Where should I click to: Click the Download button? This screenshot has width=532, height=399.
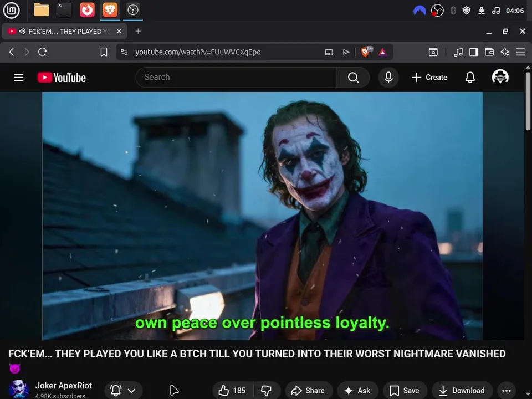462,391
